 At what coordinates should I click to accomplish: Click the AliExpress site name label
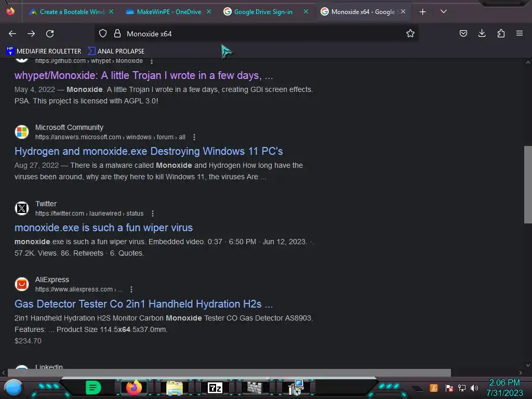coord(52,280)
